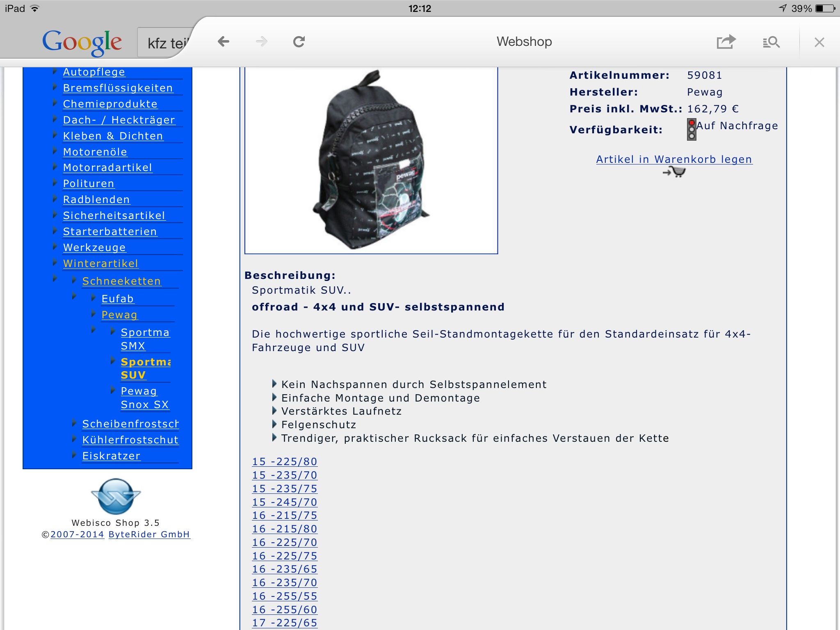Select tire size 16 -255/60

(285, 609)
